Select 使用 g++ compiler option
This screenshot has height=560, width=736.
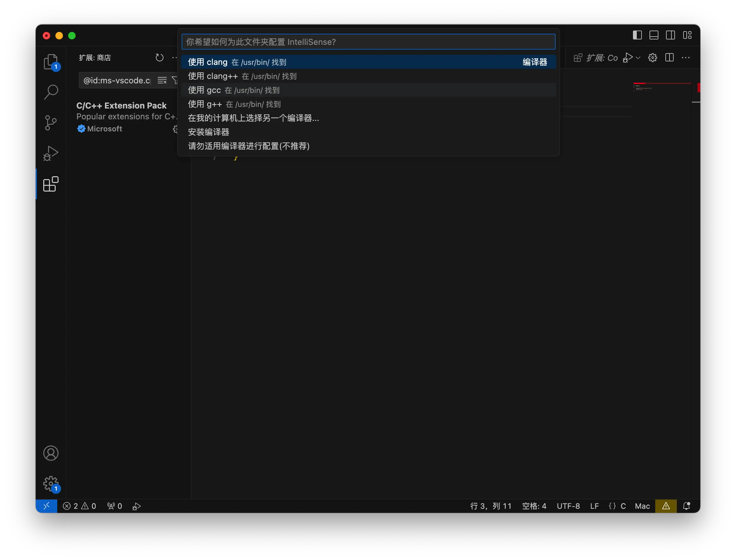click(x=368, y=104)
